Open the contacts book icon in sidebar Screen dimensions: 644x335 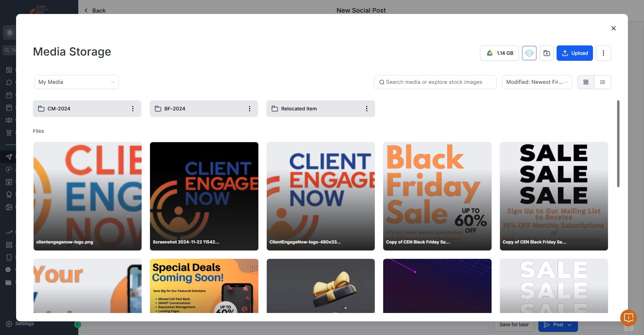click(9, 108)
